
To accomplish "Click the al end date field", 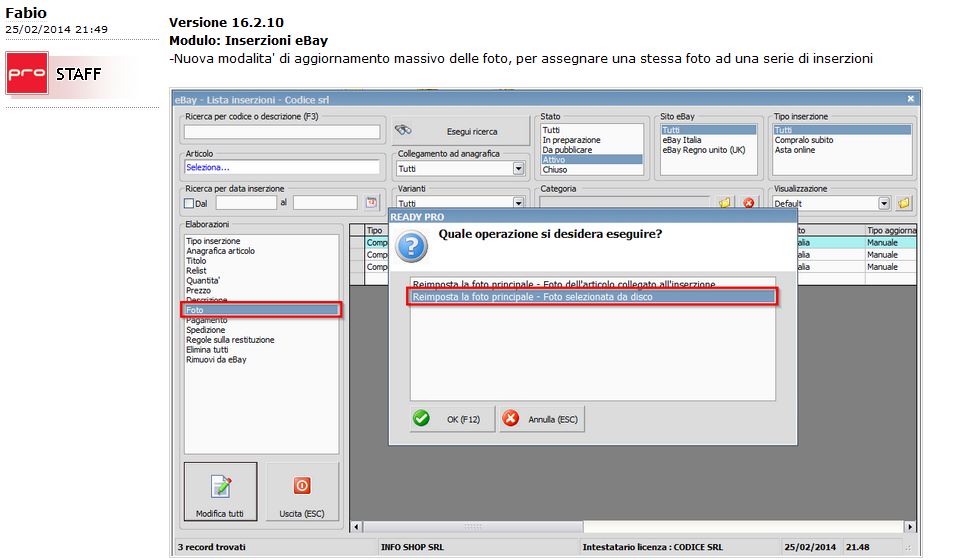I will pos(325,203).
